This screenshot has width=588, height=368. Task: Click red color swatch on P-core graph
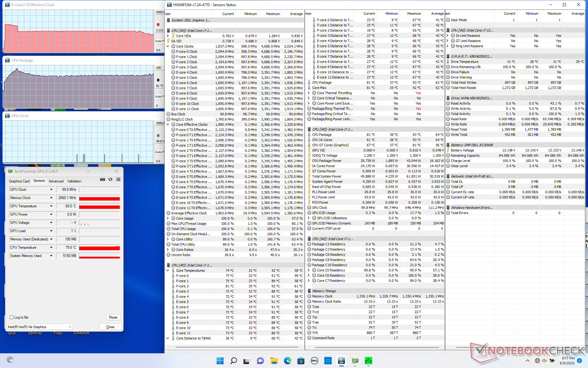158,25
